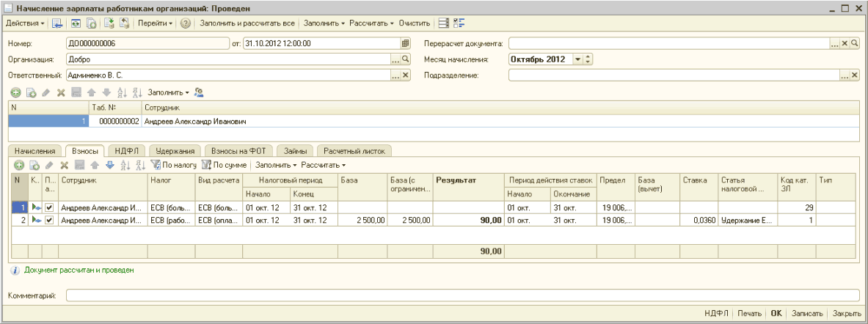Add new employee row with green plus
Screen dimensions: 868x324
click(x=16, y=93)
